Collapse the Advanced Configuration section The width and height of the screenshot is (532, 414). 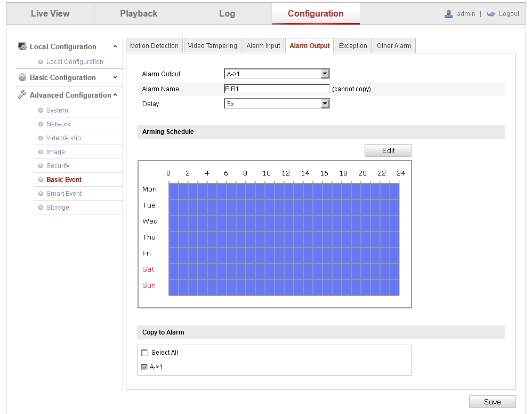tap(115, 95)
